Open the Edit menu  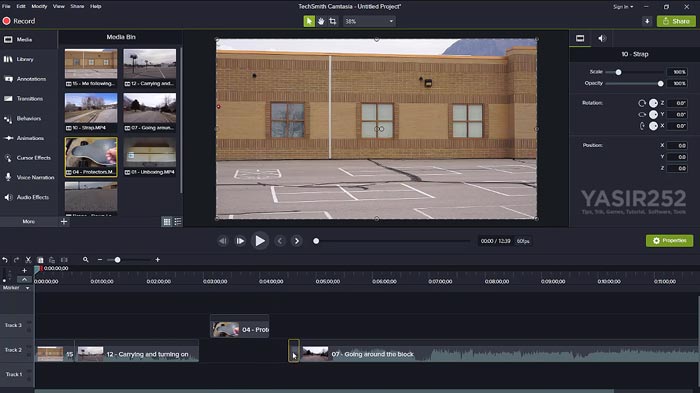pyautogui.click(x=21, y=6)
